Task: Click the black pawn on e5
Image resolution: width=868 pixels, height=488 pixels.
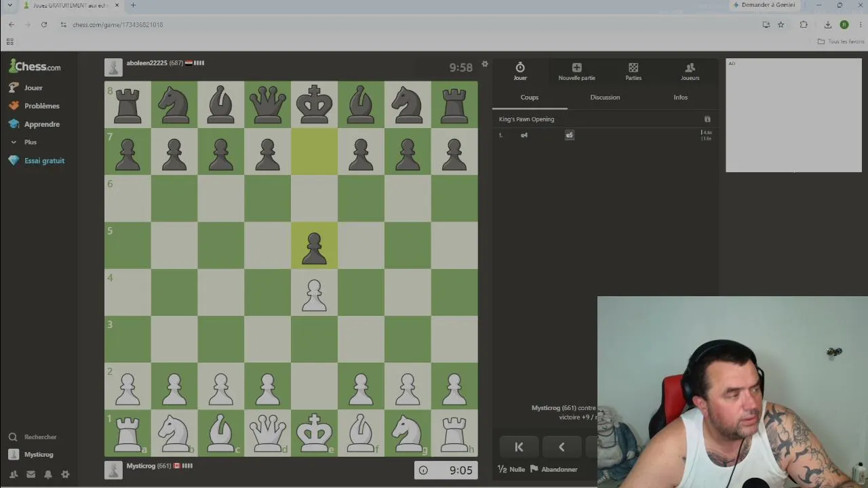Action: tap(314, 245)
